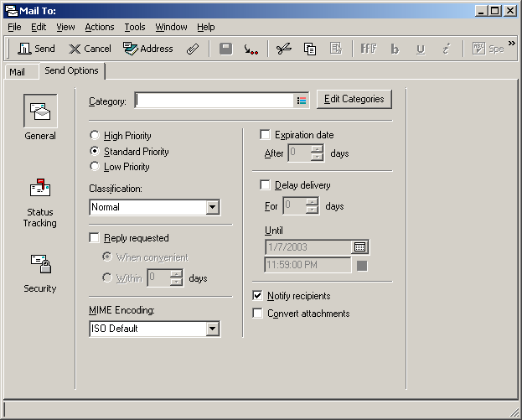Click the paste icon in the toolbar
The height and width of the screenshot is (420, 522).
tap(336, 49)
